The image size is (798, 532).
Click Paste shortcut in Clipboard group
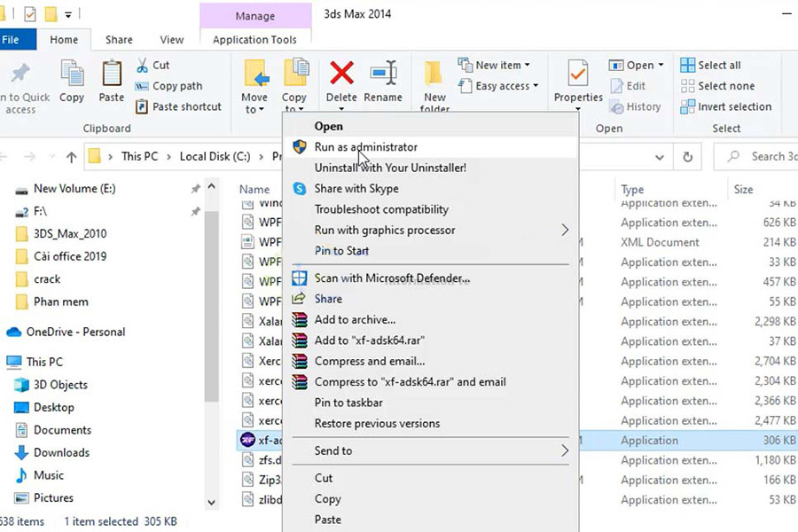click(x=178, y=107)
